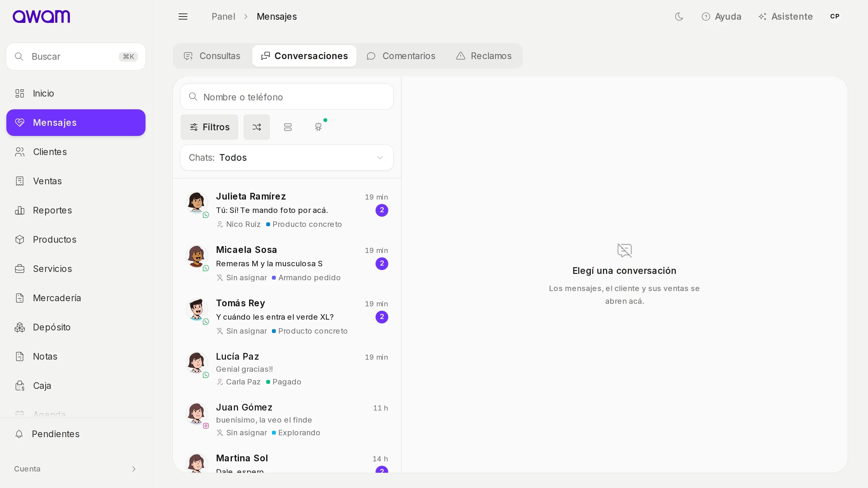Open the Filtros button

click(x=209, y=127)
